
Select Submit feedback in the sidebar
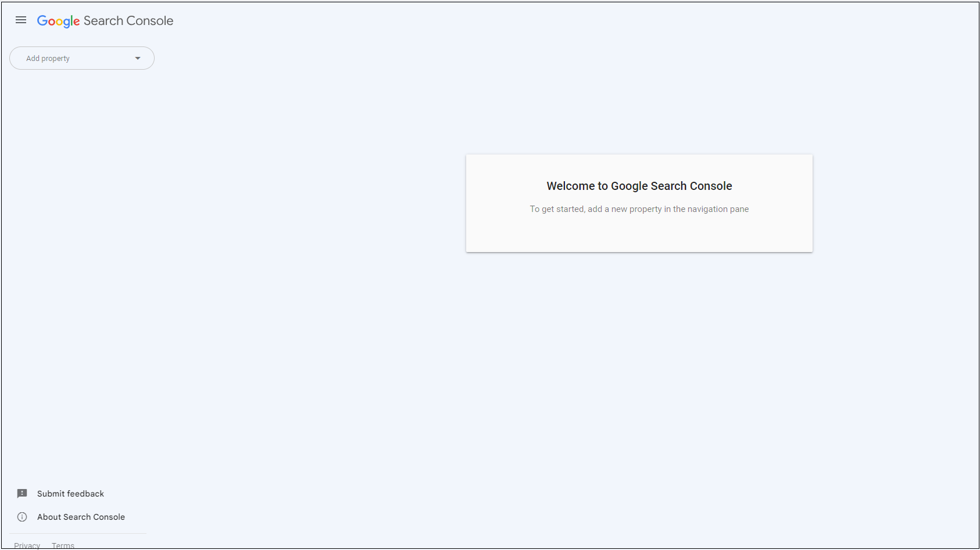(x=70, y=494)
